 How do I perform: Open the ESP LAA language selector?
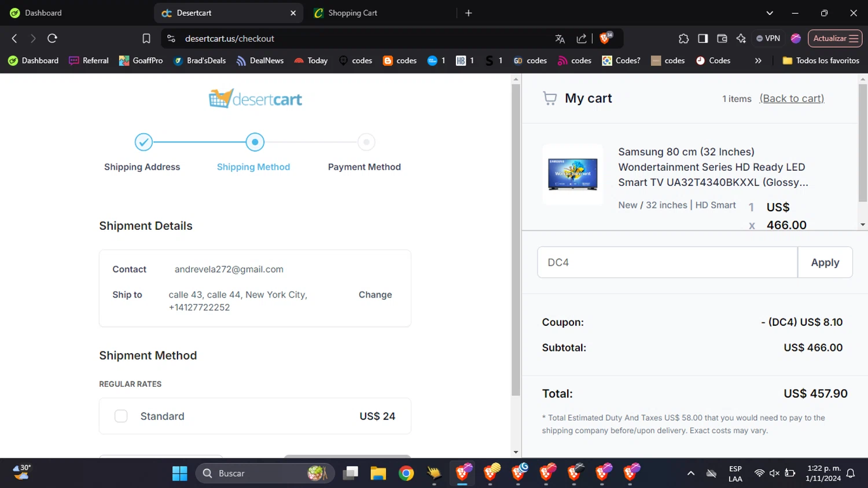point(735,474)
